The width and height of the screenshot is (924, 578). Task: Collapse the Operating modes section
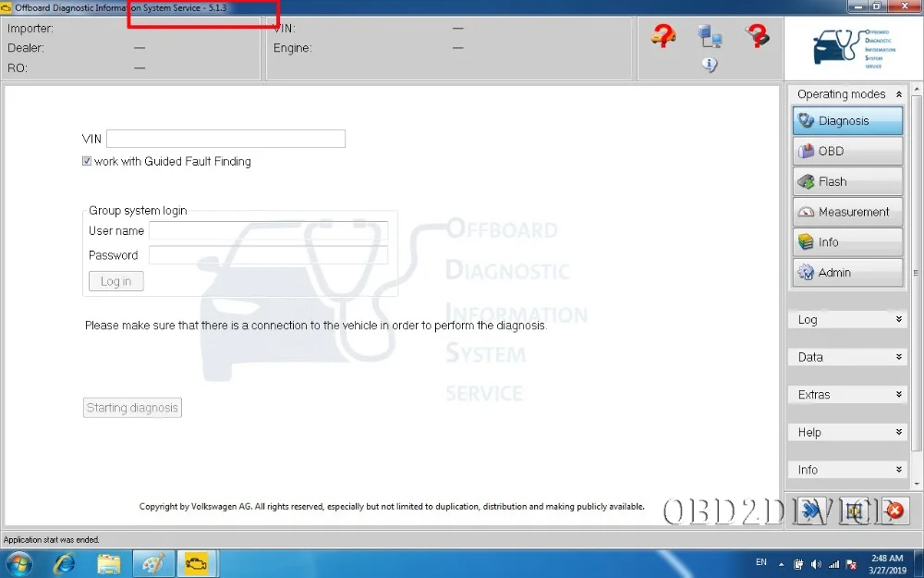899,94
